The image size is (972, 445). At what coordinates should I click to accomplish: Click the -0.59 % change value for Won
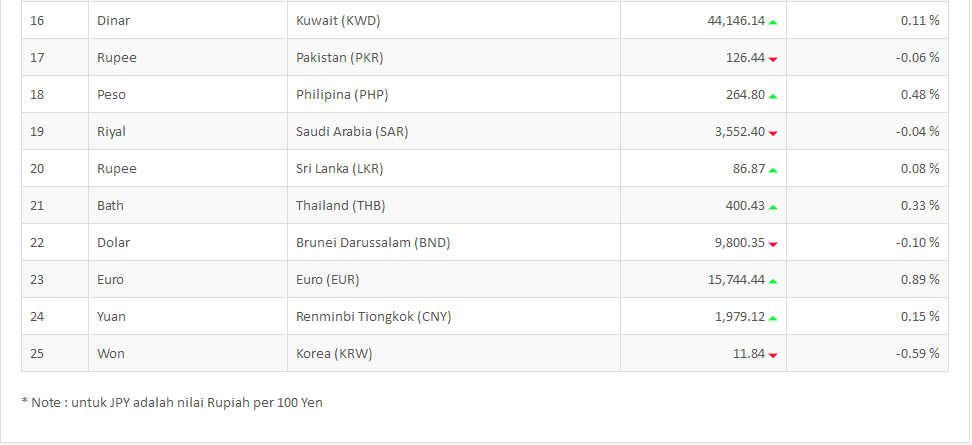click(917, 353)
